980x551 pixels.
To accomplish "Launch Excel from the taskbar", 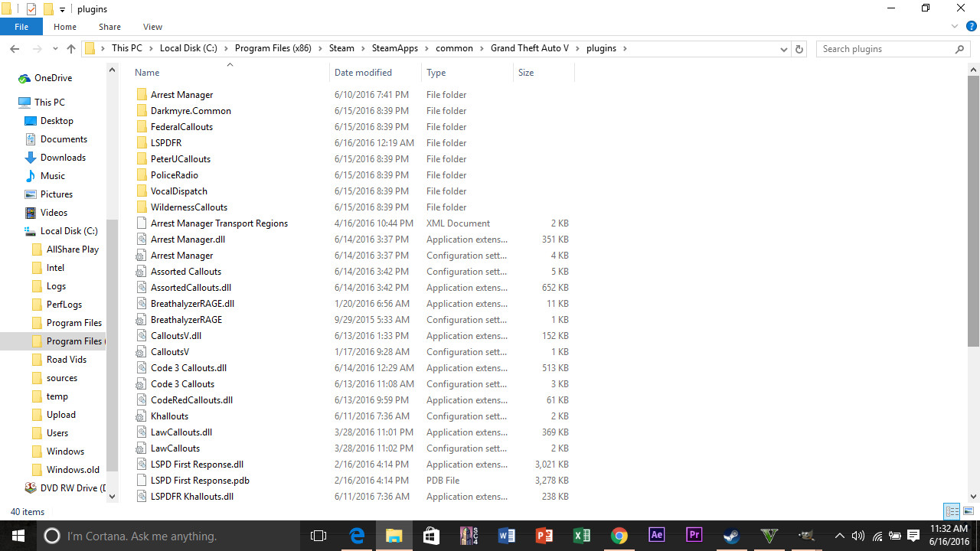I will click(581, 536).
